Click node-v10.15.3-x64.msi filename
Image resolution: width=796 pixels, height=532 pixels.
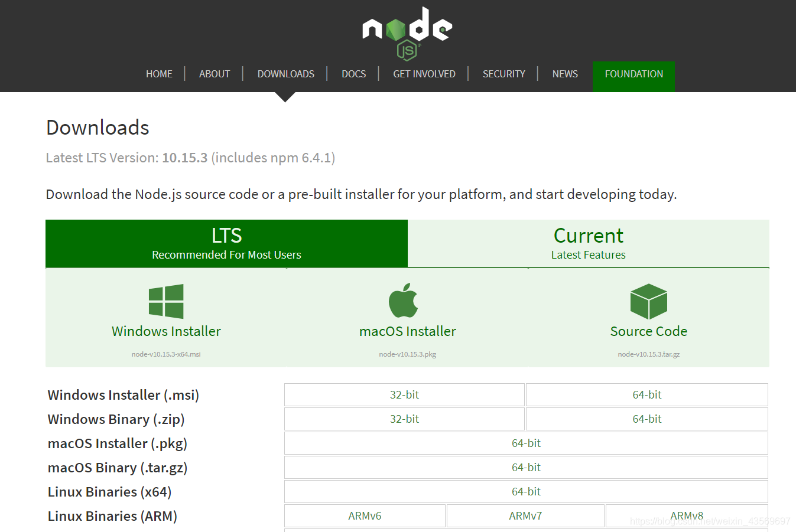[166, 354]
